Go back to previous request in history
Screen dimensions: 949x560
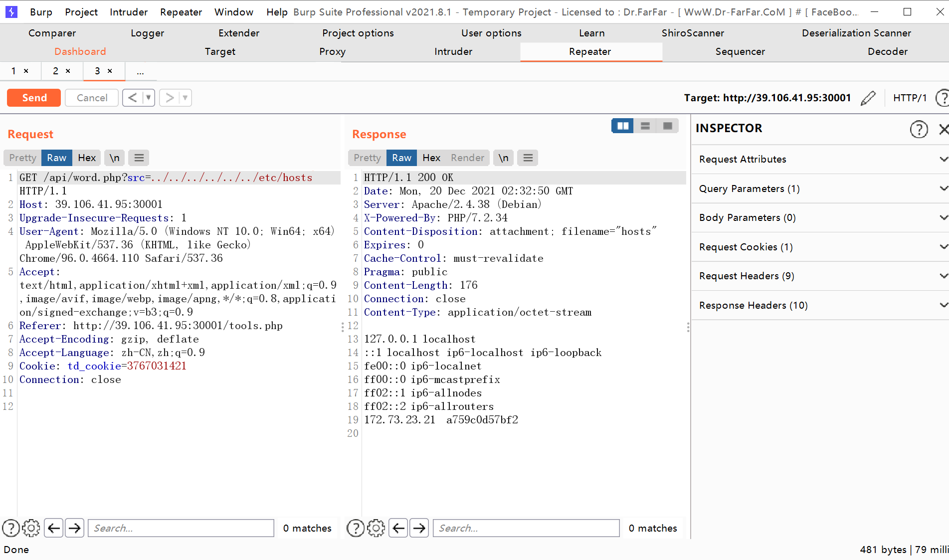[132, 98]
